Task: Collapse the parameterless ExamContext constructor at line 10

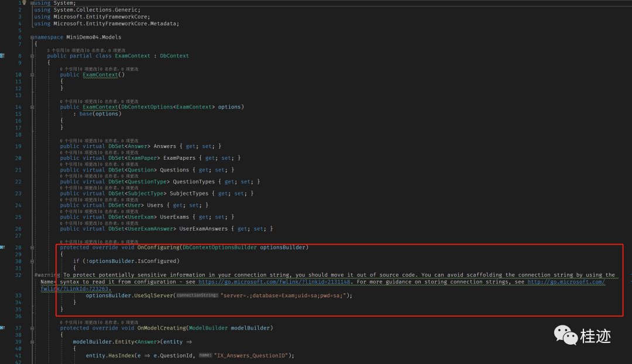Action: click(x=32, y=74)
